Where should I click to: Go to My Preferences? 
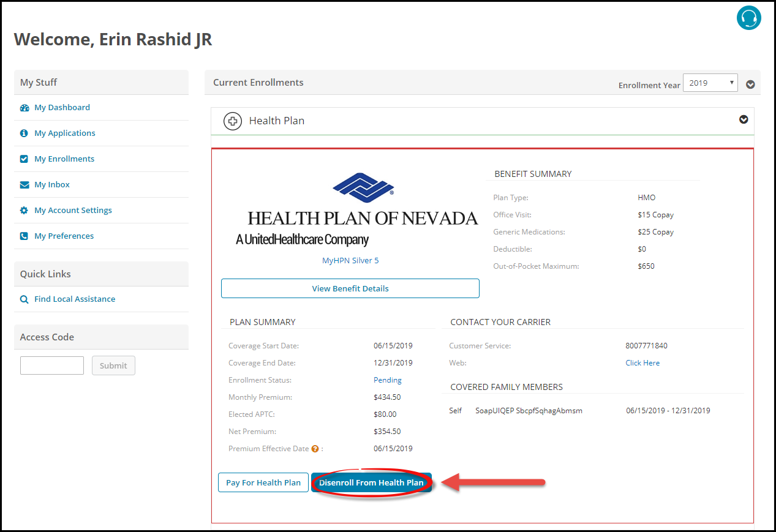point(64,236)
